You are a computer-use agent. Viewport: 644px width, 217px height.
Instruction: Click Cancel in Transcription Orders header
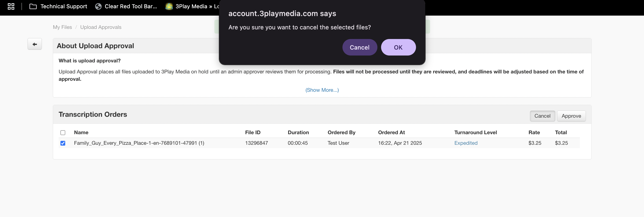(542, 116)
